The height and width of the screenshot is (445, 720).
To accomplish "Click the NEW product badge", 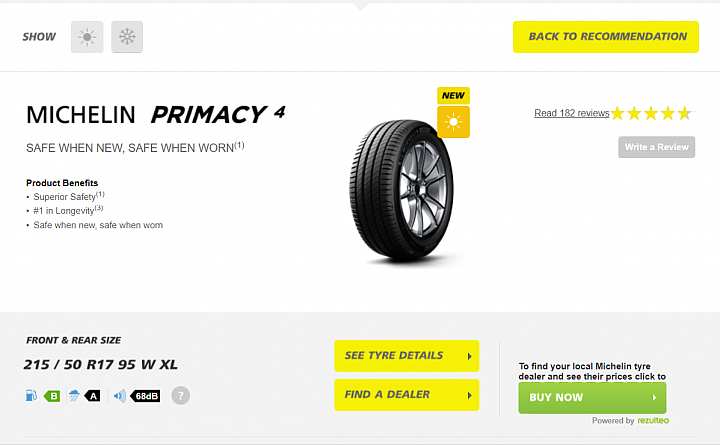I will pos(453,96).
